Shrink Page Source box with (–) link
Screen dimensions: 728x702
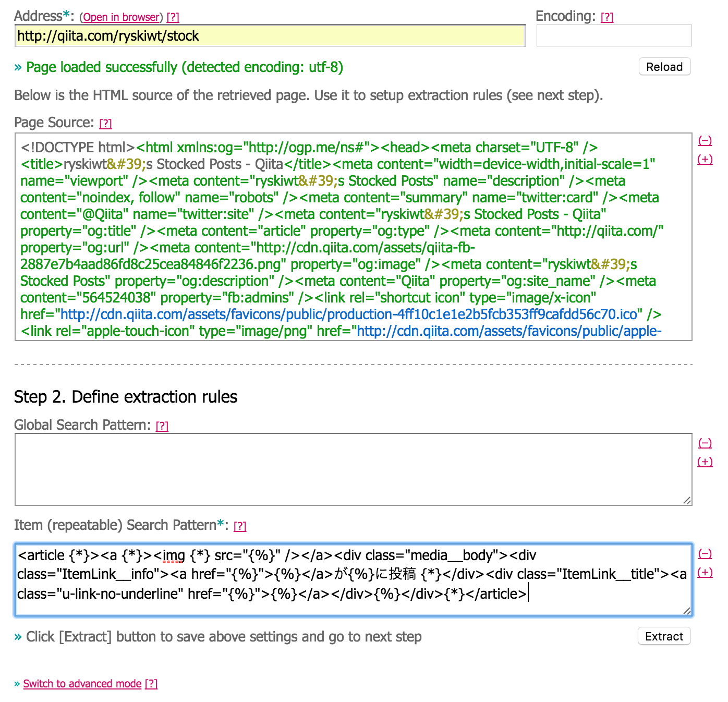click(705, 140)
